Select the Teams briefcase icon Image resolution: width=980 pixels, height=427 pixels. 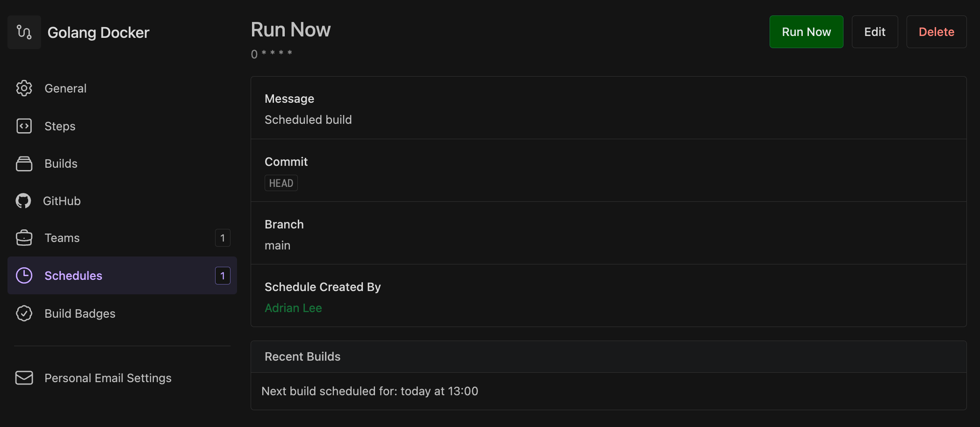click(x=24, y=238)
